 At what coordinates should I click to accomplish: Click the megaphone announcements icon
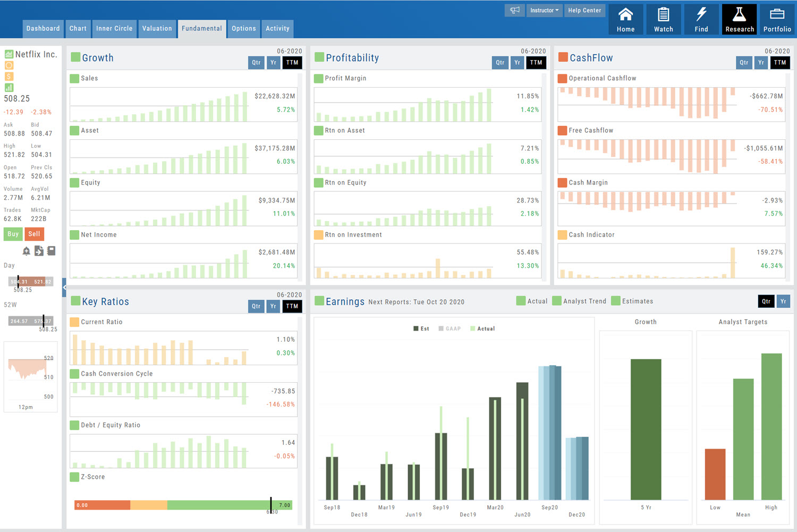515,11
